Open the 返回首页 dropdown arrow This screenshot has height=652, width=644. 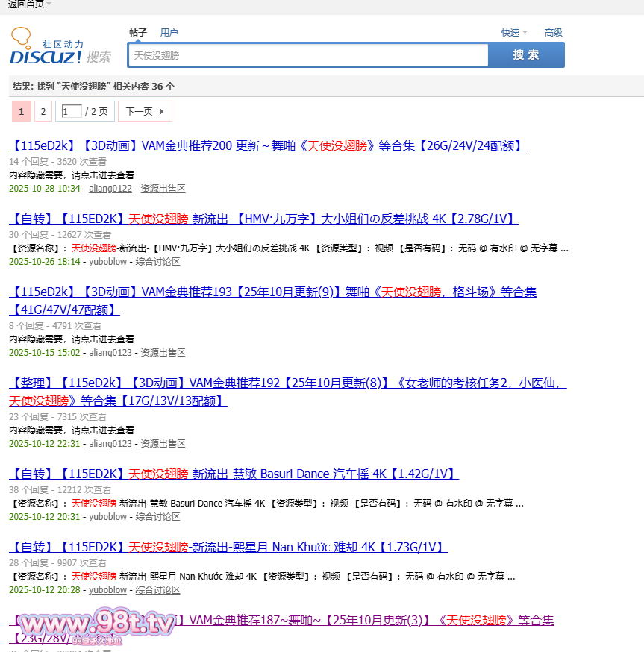click(49, 4)
